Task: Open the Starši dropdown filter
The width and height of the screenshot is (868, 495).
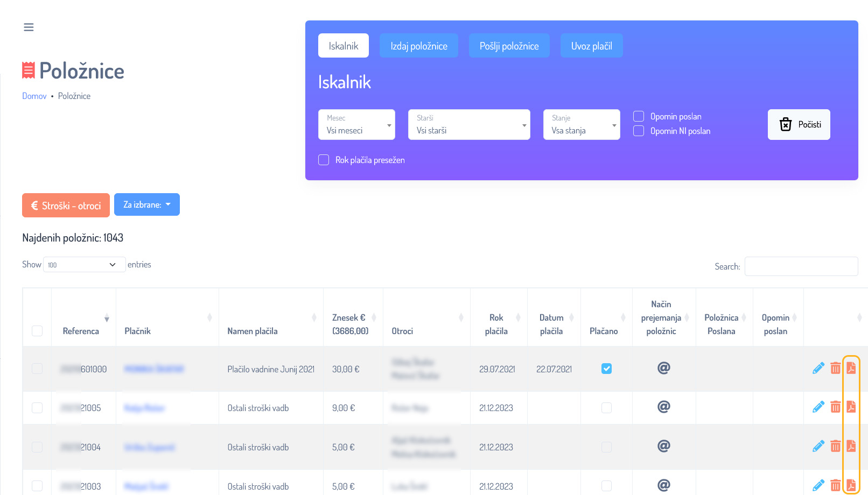Action: (x=469, y=125)
